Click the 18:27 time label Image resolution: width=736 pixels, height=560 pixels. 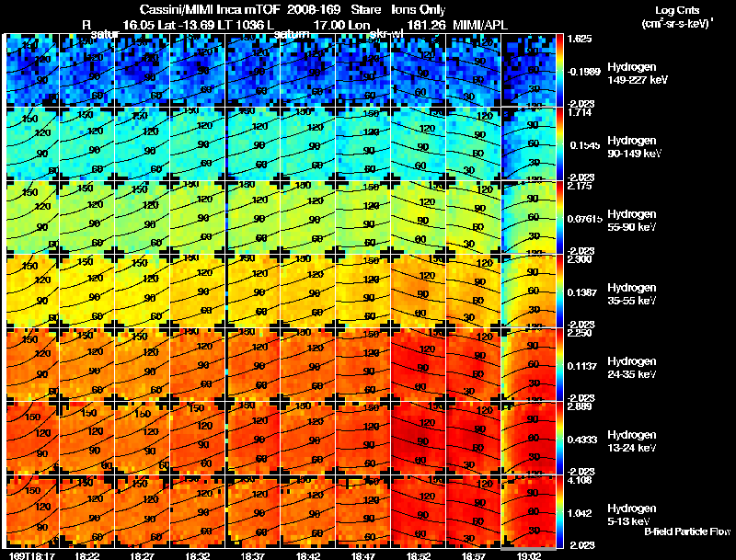point(142,555)
